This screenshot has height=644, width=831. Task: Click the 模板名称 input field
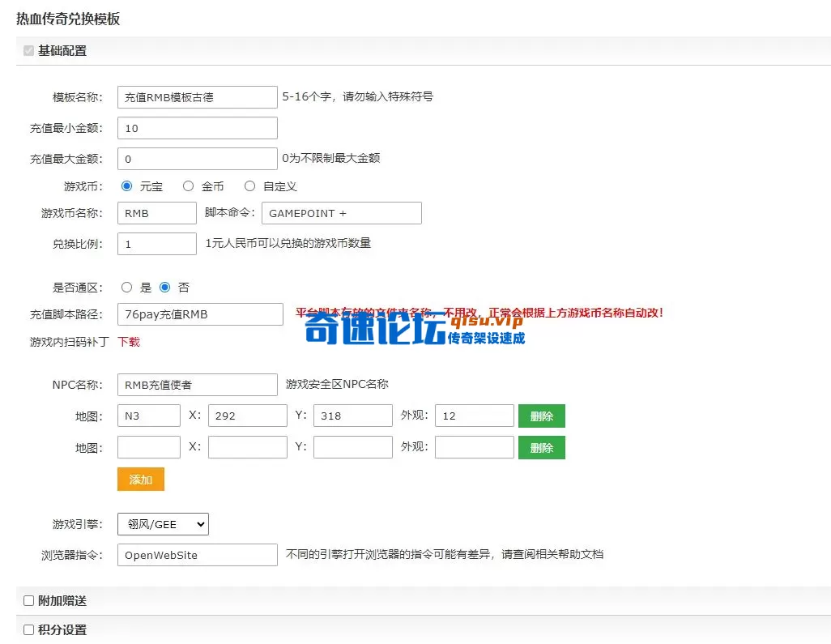tap(197, 97)
